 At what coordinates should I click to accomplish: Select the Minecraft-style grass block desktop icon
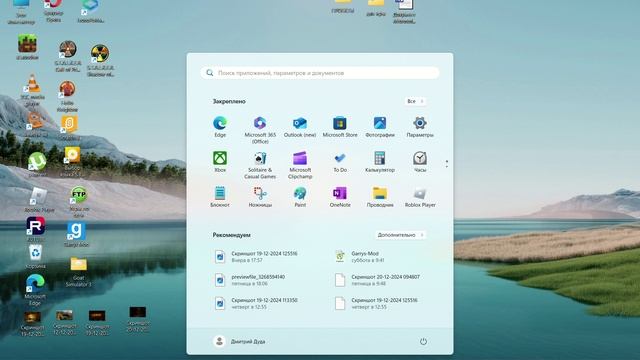(27, 47)
